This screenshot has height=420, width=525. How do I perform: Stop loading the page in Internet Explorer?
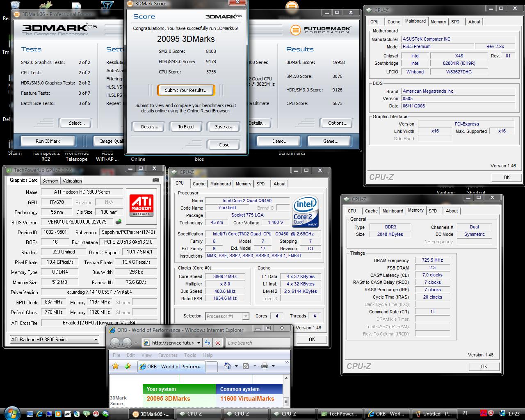click(218, 343)
